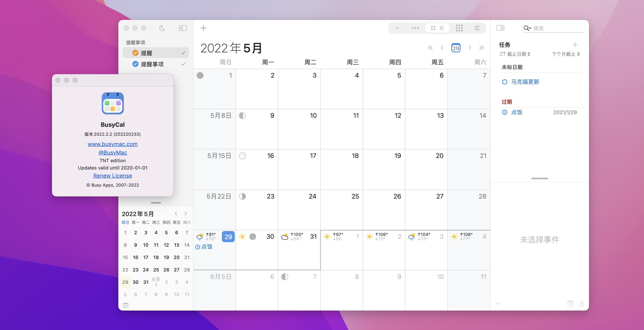Toggle dark mode moon icon
644x330 pixels.
(162, 28)
